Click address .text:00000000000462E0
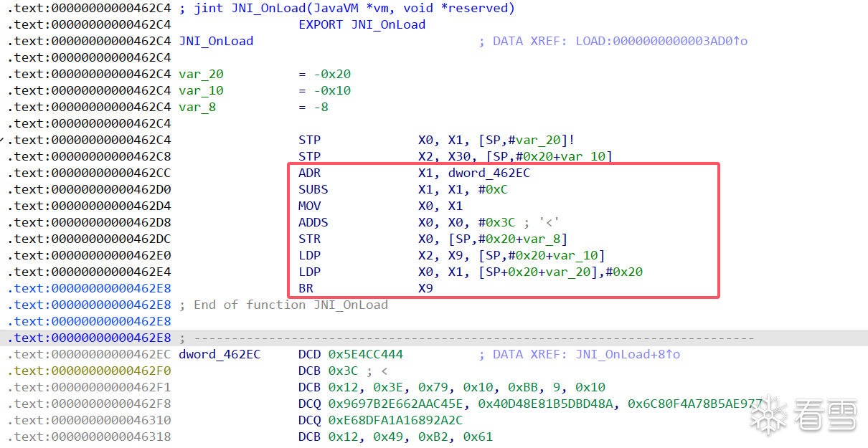Image resolution: width=868 pixels, height=448 pixels. click(90, 255)
